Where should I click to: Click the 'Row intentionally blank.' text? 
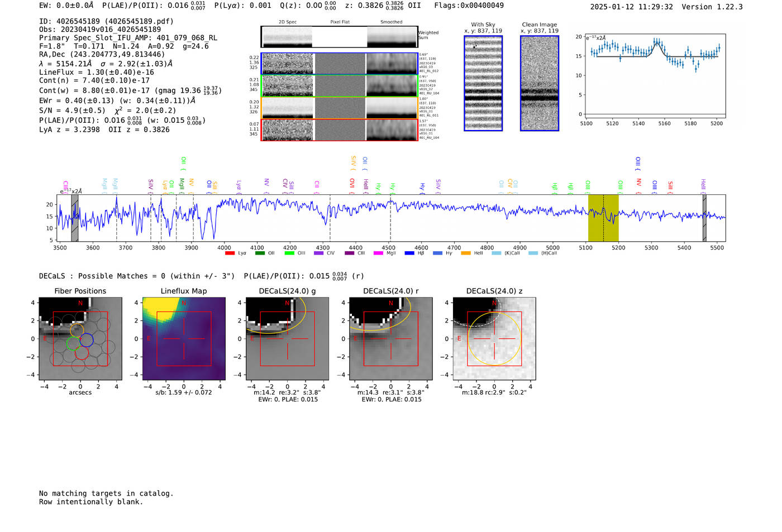click(x=91, y=502)
